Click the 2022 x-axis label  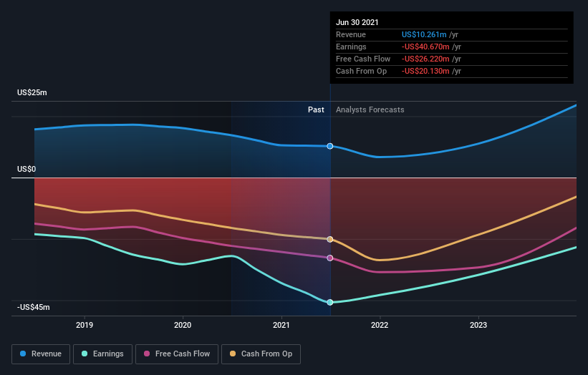pos(380,325)
